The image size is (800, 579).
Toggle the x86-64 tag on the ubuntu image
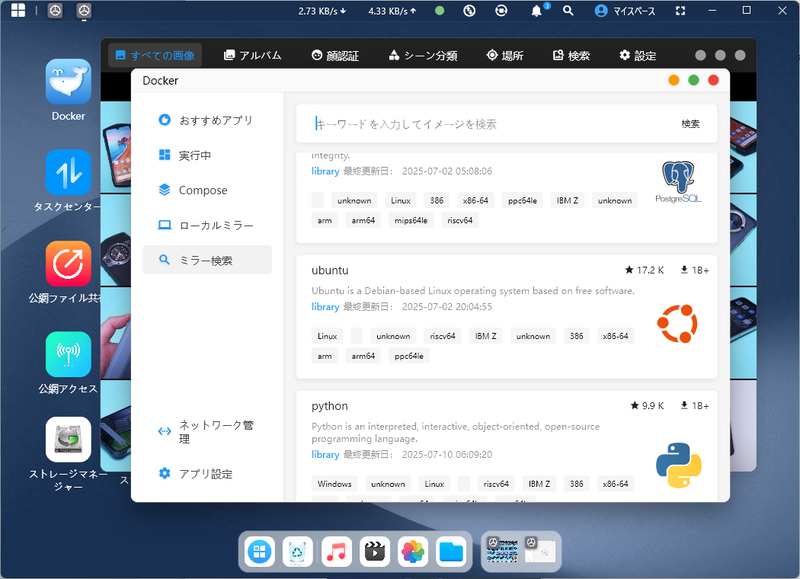615,335
